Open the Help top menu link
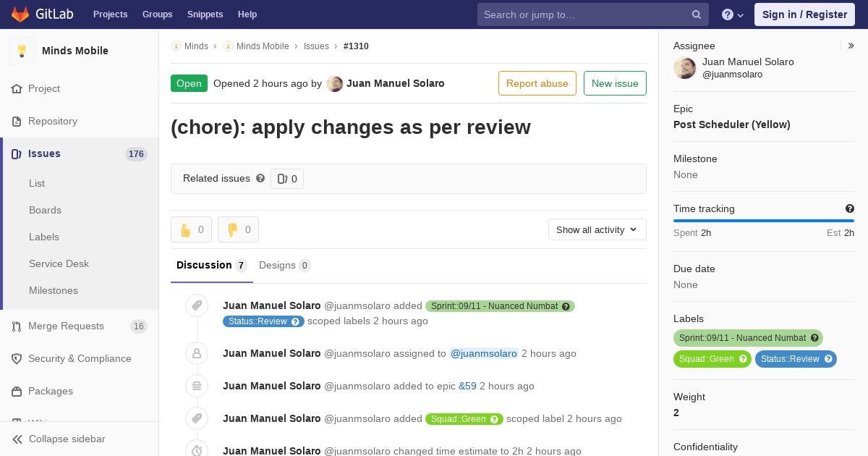This screenshot has height=456, width=868. 247,14
